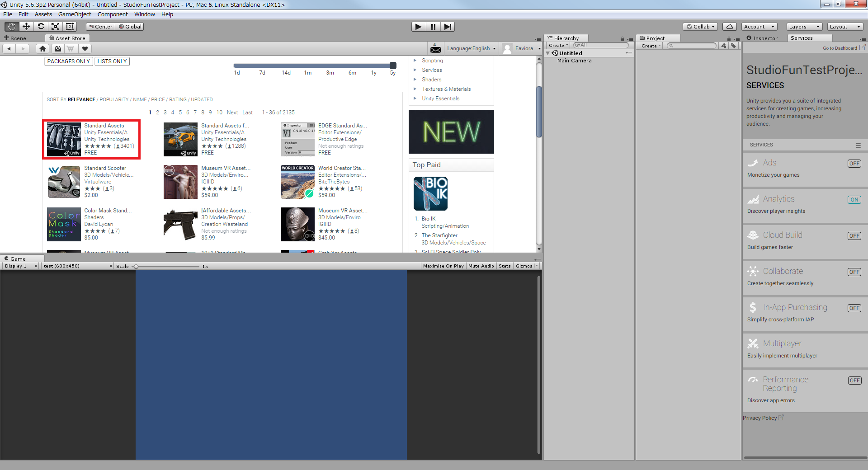
Task: Click the Ads service icon
Action: tap(753, 163)
